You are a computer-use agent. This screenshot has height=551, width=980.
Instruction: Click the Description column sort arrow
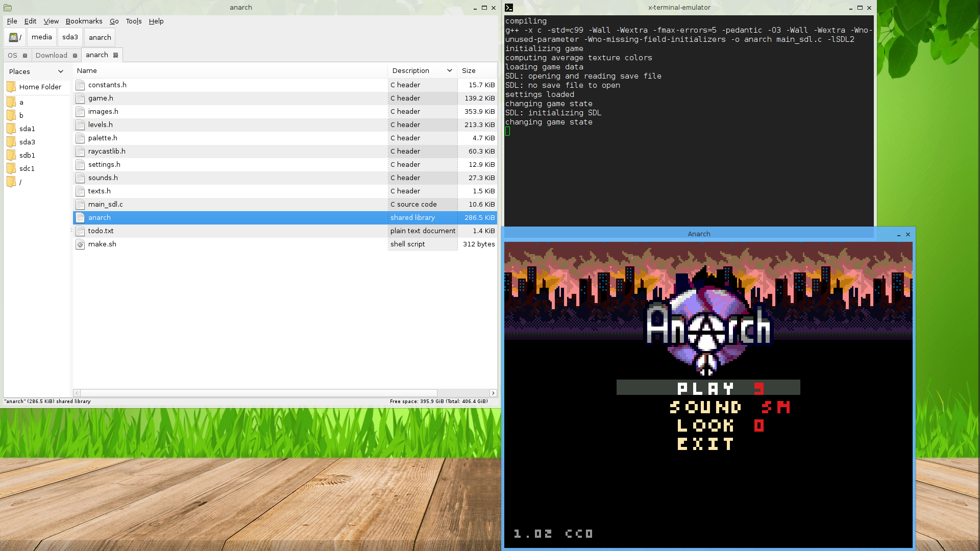[x=450, y=71]
